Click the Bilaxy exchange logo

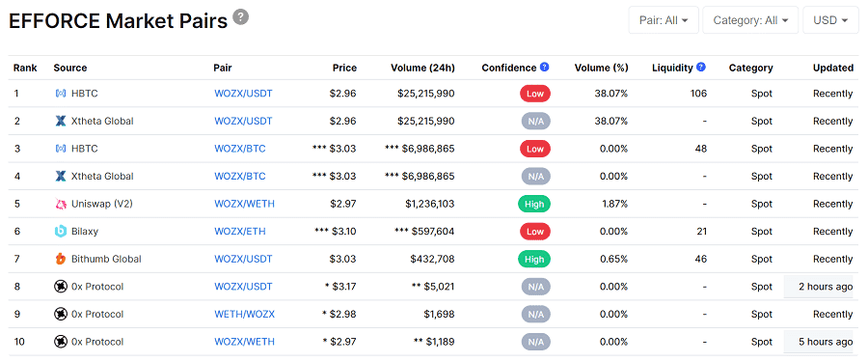(61, 231)
